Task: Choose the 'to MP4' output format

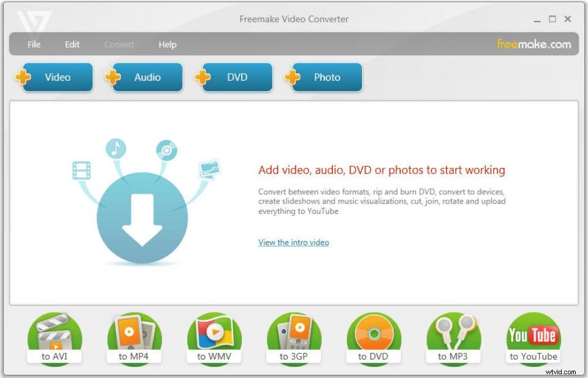Action: point(134,337)
